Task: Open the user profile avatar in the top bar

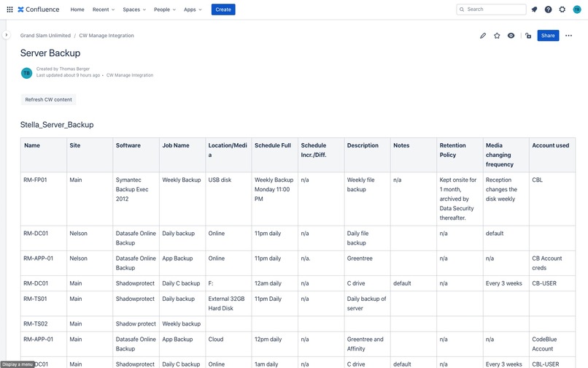Action: (x=577, y=9)
